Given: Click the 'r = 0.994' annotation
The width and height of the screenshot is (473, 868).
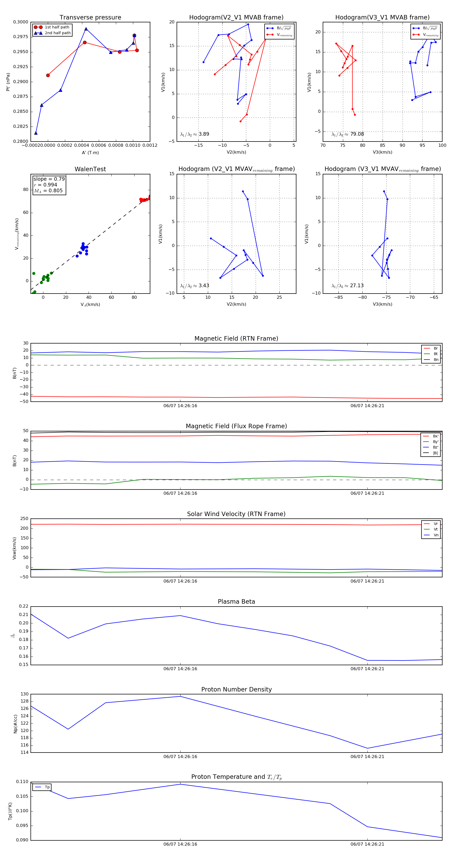Looking at the screenshot, I should pyautogui.click(x=45, y=185).
